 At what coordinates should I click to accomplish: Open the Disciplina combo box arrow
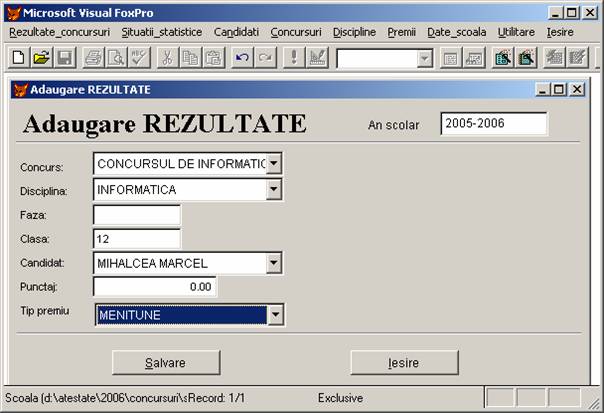pos(274,189)
